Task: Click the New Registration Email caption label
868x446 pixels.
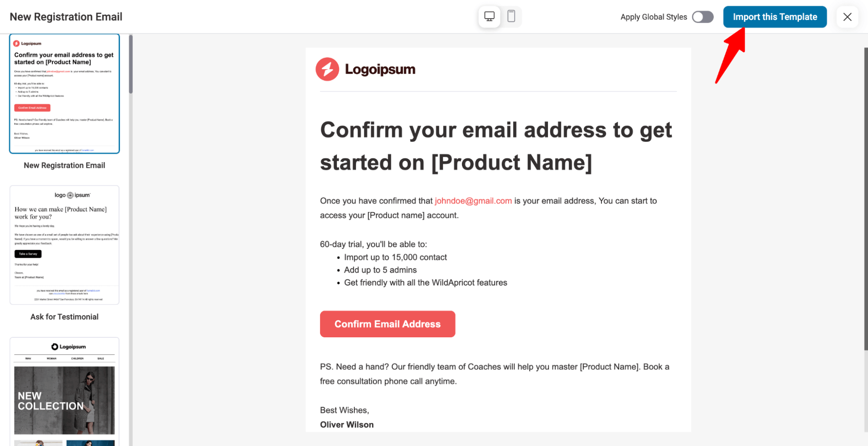Action: 64,166
